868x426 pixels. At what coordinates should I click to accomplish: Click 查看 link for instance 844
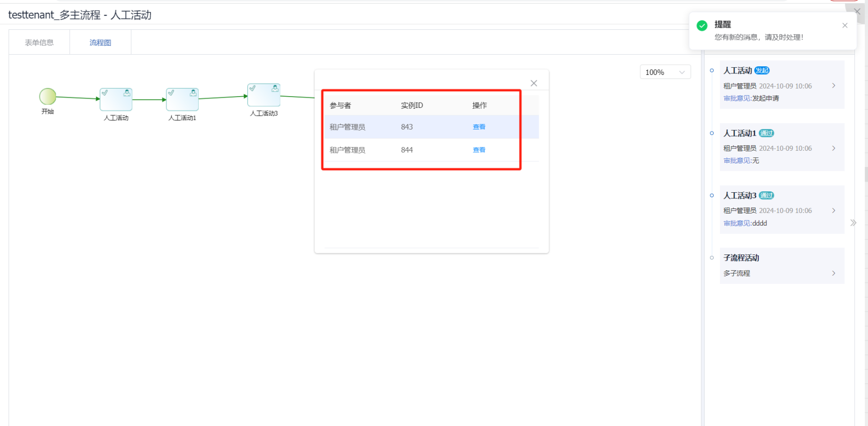tap(479, 150)
